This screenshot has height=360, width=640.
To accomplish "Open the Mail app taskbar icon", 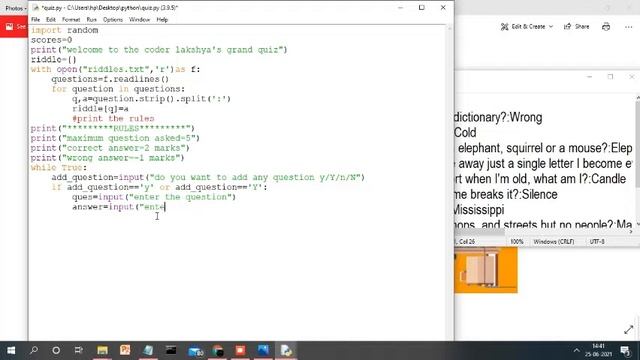I will 195,350.
